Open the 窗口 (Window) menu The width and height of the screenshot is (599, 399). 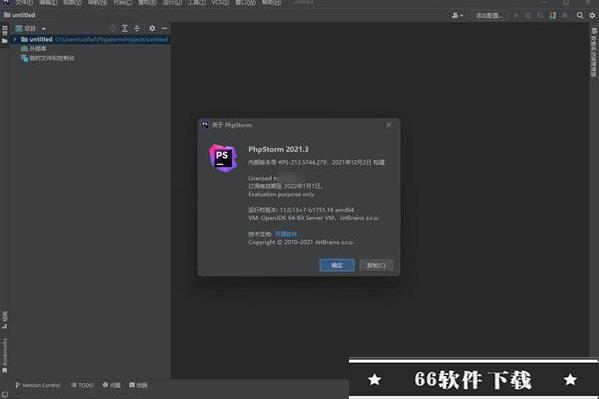coord(245,2)
